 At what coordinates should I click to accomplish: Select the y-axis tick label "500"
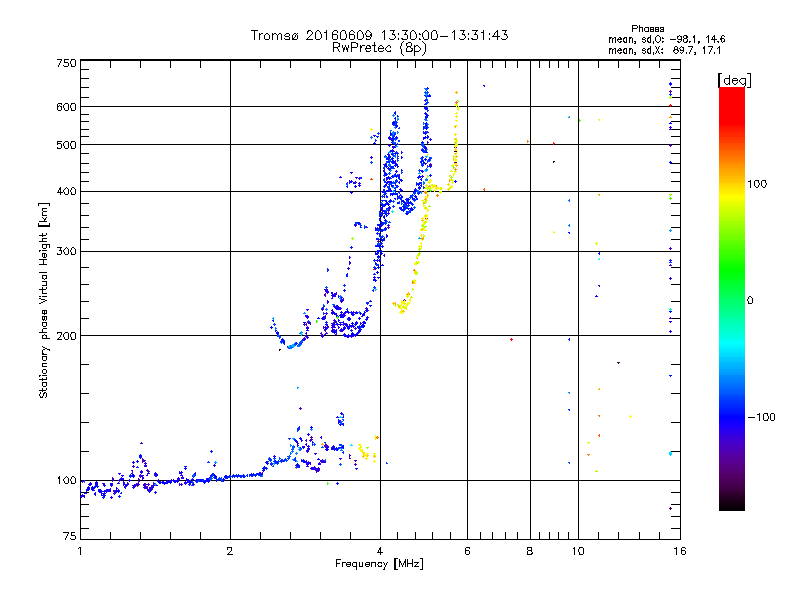(x=66, y=145)
